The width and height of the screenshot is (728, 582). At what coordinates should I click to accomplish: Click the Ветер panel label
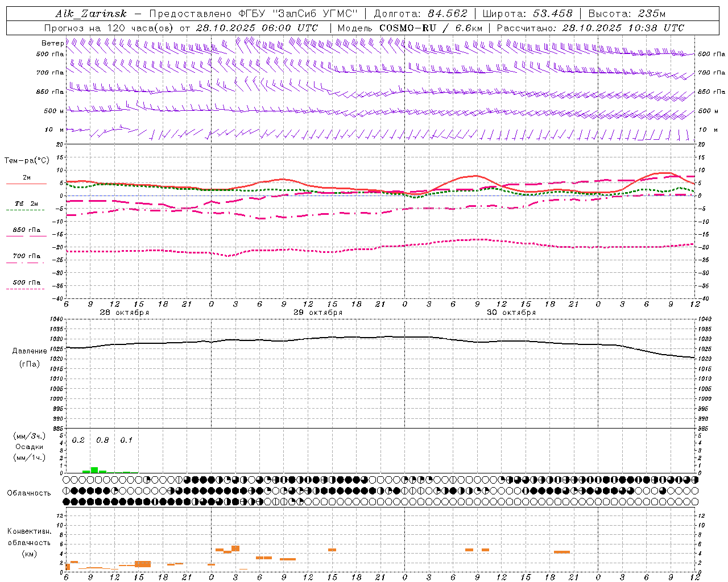(52, 43)
